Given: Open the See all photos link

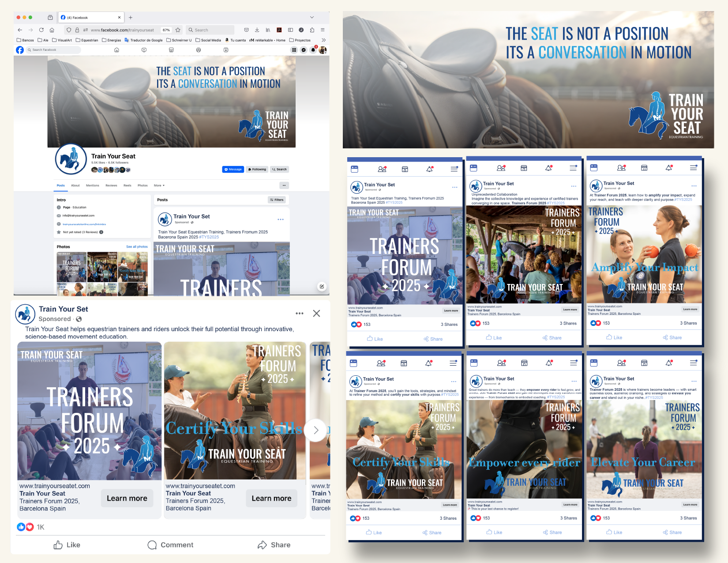Looking at the screenshot, I should pyautogui.click(x=137, y=247).
